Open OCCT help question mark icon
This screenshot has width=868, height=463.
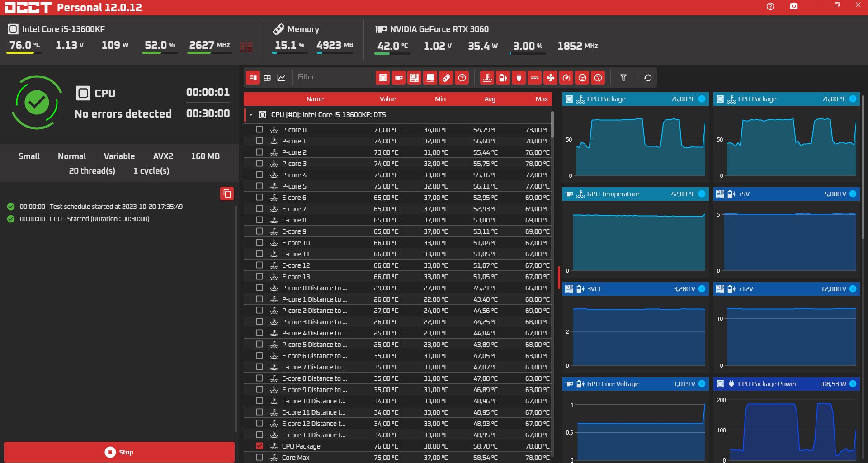(x=770, y=6)
